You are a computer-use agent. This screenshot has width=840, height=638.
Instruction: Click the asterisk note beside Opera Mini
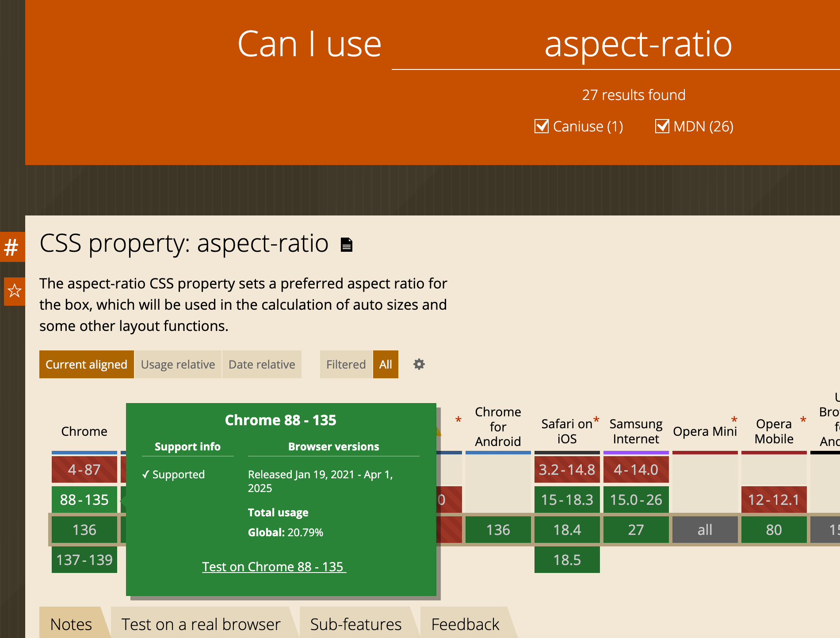pyautogui.click(x=734, y=420)
